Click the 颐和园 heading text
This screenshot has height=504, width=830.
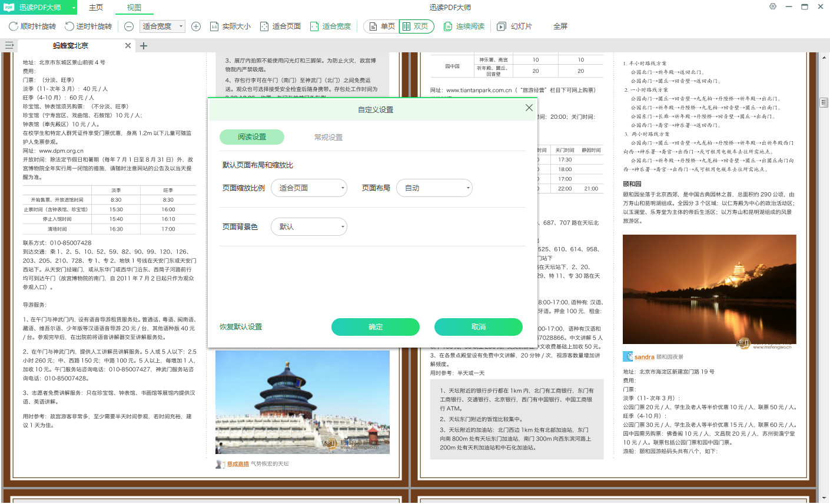[x=632, y=184]
